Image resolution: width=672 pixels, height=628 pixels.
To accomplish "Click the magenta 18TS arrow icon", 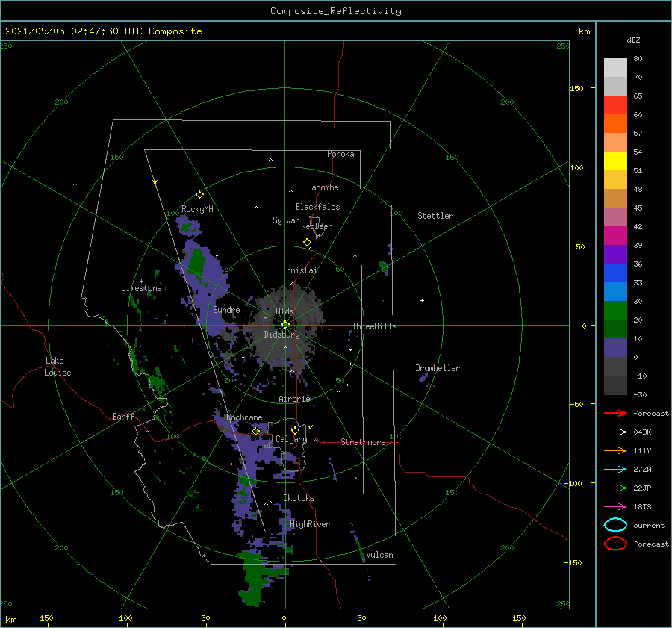I will pos(615,507).
